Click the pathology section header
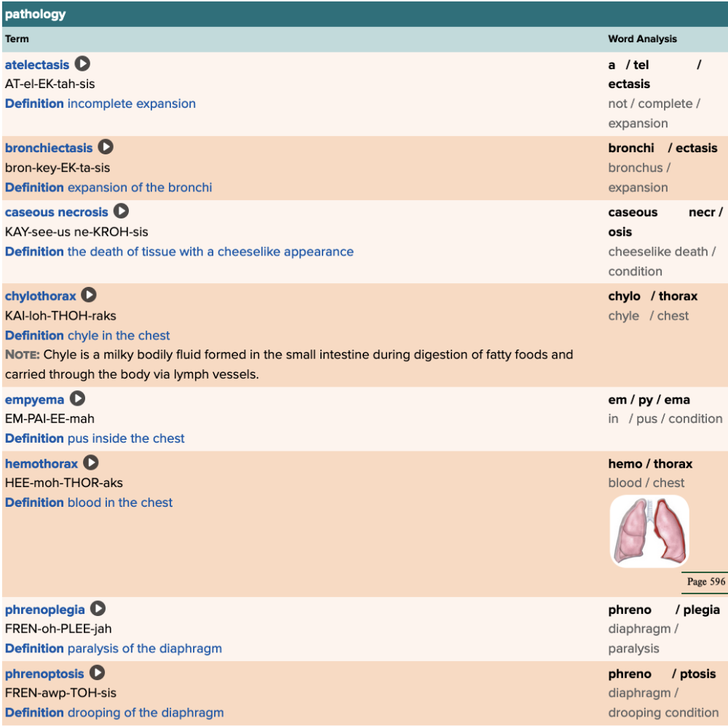728x726 pixels. [x=35, y=14]
